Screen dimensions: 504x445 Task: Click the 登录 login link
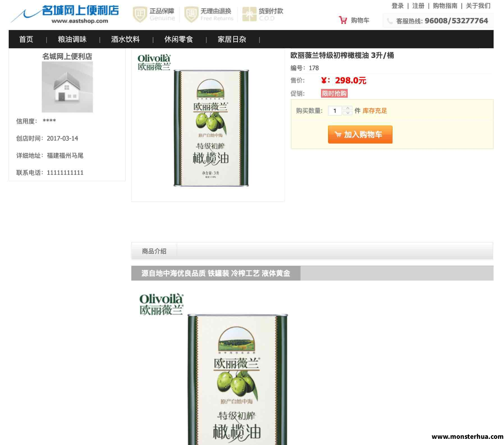point(397,6)
